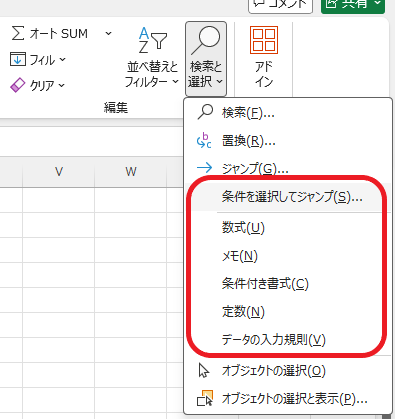This screenshot has width=395, height=419.
Task: Click the replace icon beside 置換(R)
Action: pos(204,141)
